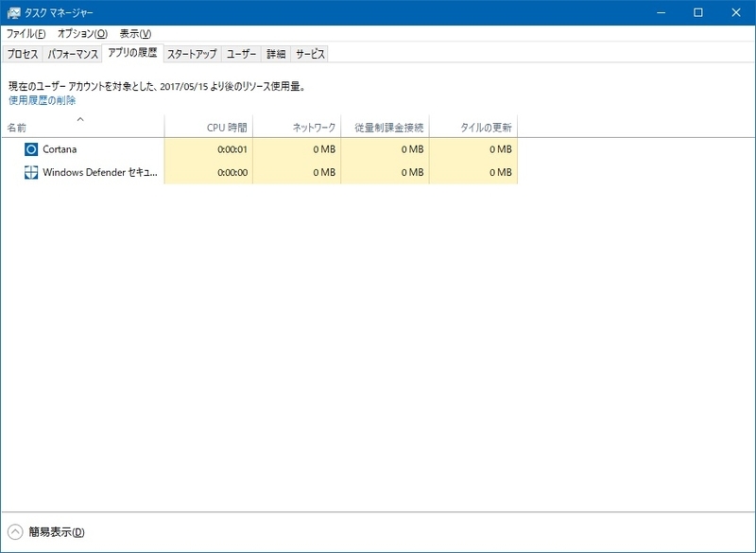Click Cortana 従量制課金接続 0 MB cell

(386, 149)
